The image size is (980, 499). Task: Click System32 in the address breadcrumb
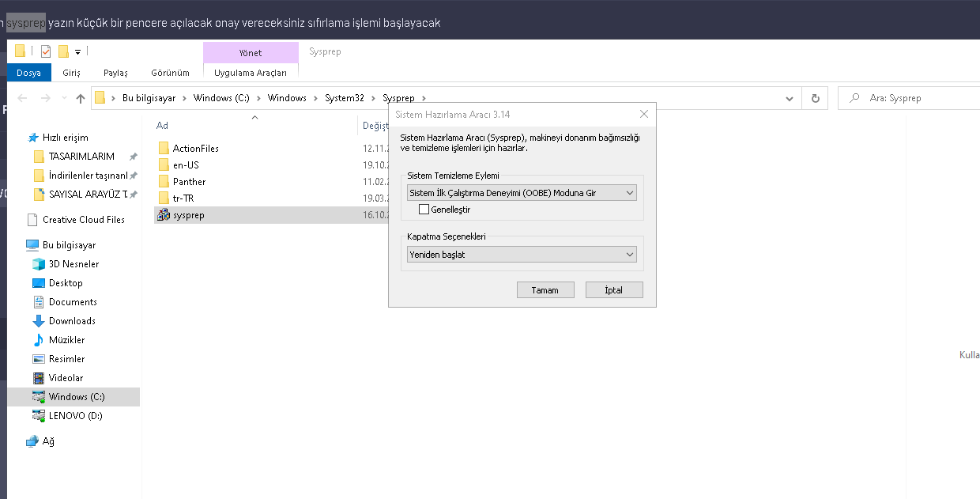(345, 98)
